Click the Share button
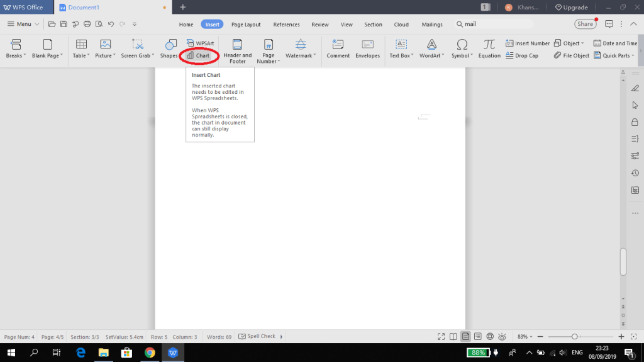644x362 pixels. tap(585, 24)
